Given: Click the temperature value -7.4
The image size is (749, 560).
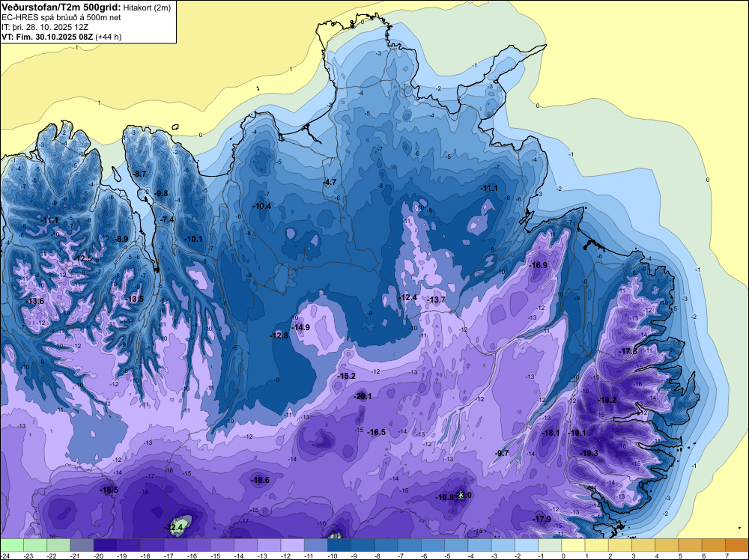Looking at the screenshot, I should (x=167, y=219).
